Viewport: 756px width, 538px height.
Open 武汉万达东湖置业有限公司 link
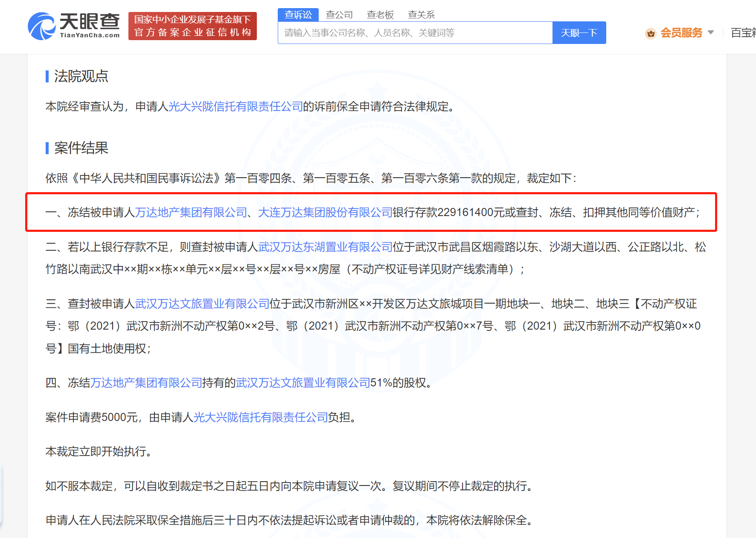pyautogui.click(x=325, y=247)
